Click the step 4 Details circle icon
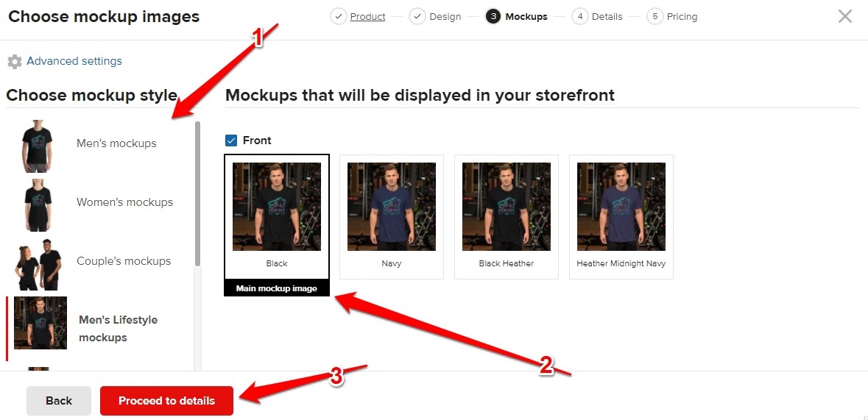The image size is (868, 420). pos(579,17)
